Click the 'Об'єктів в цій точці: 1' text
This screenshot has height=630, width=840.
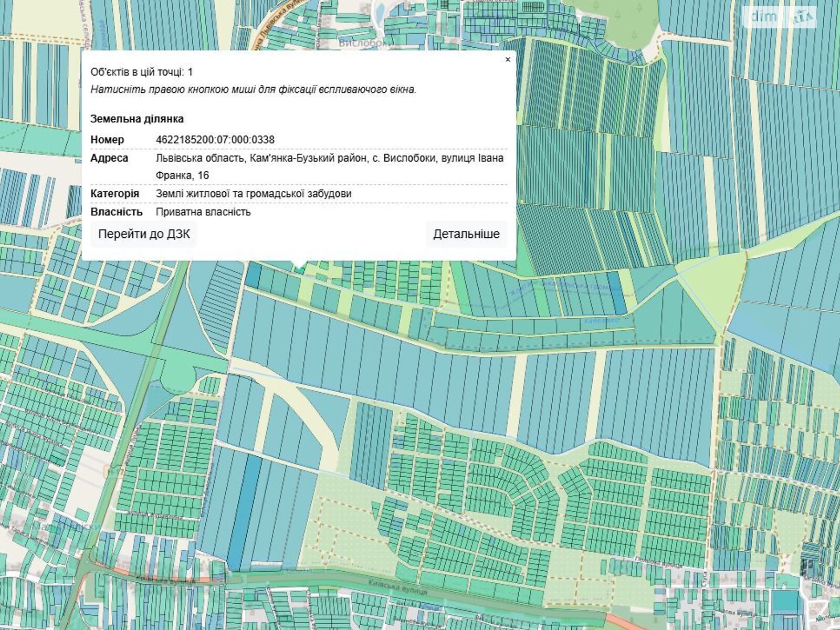pos(142,72)
